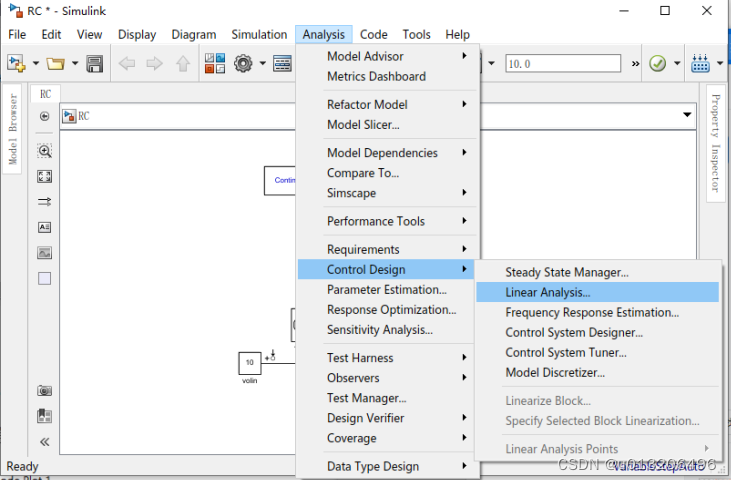Viewport: 731px width, 480px height.
Task: Expand the Simscape submenu
Action: click(x=388, y=193)
